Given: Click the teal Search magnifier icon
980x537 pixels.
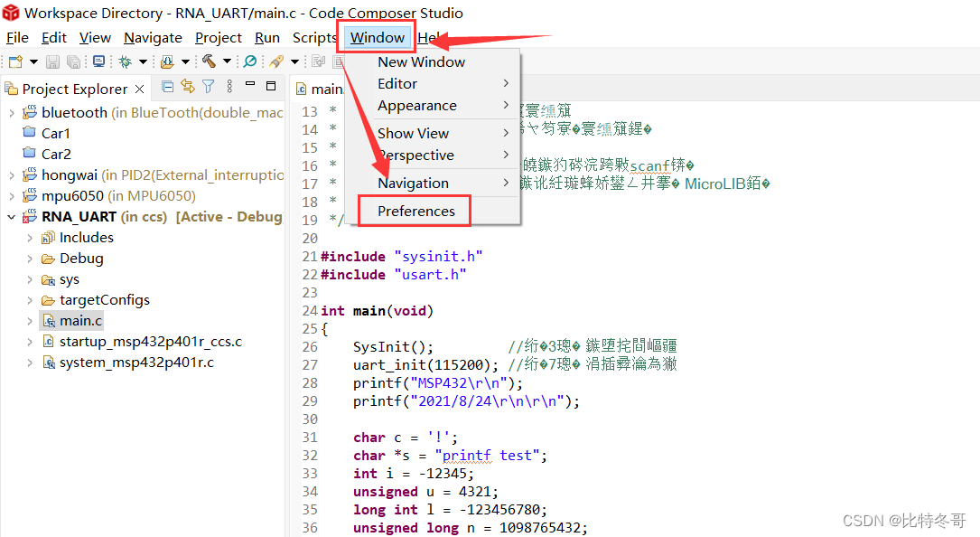Looking at the screenshot, I should point(250,61).
